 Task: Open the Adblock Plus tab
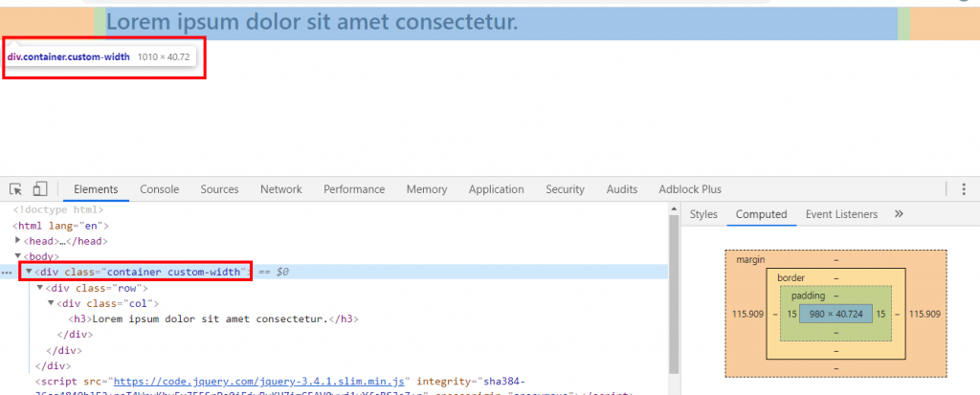pyautogui.click(x=690, y=189)
